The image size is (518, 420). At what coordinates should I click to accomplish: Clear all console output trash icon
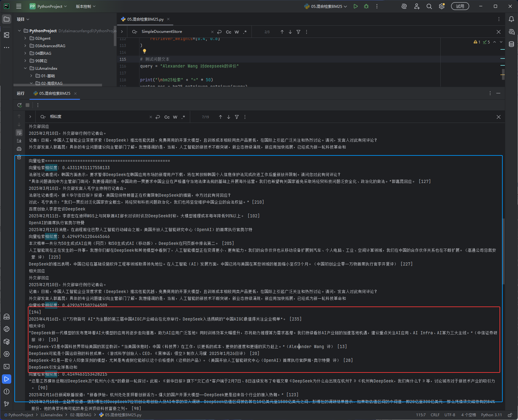19,157
